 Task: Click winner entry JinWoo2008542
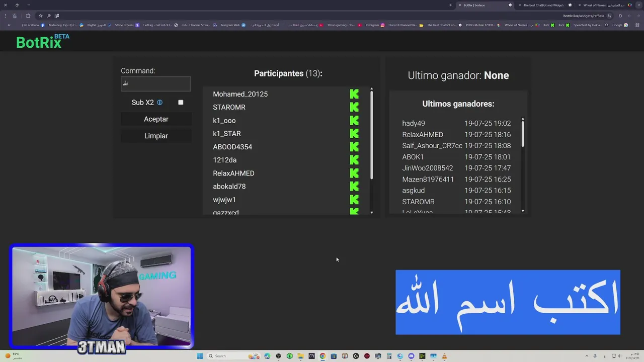click(x=428, y=168)
